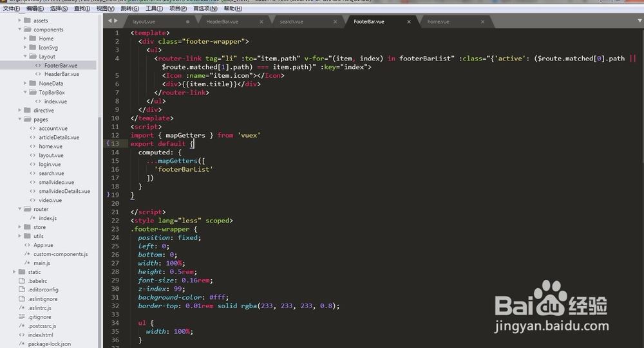Open the 跳转(G) menu
Image resolution: width=644 pixels, height=348 pixels.
pyautogui.click(x=130, y=8)
